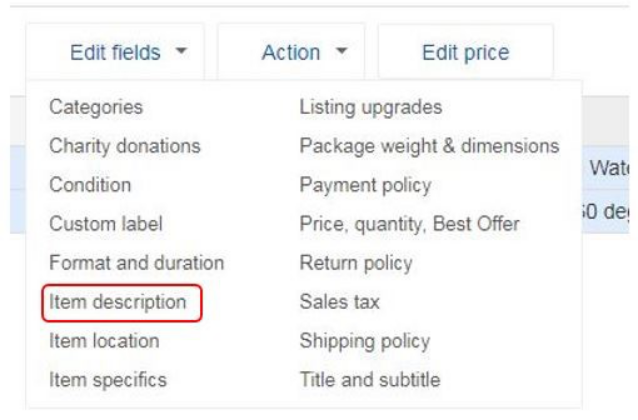The height and width of the screenshot is (420, 638).
Task: Choose Payment policy from the menu
Action: [366, 185]
